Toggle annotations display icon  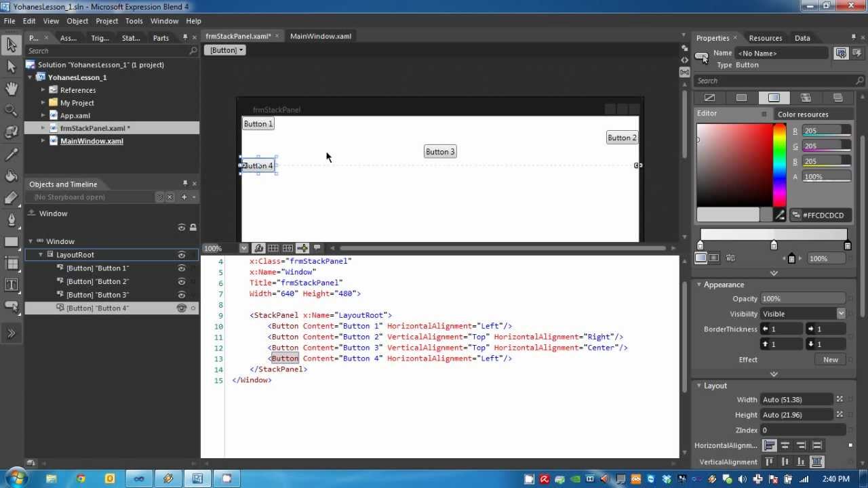tap(317, 248)
